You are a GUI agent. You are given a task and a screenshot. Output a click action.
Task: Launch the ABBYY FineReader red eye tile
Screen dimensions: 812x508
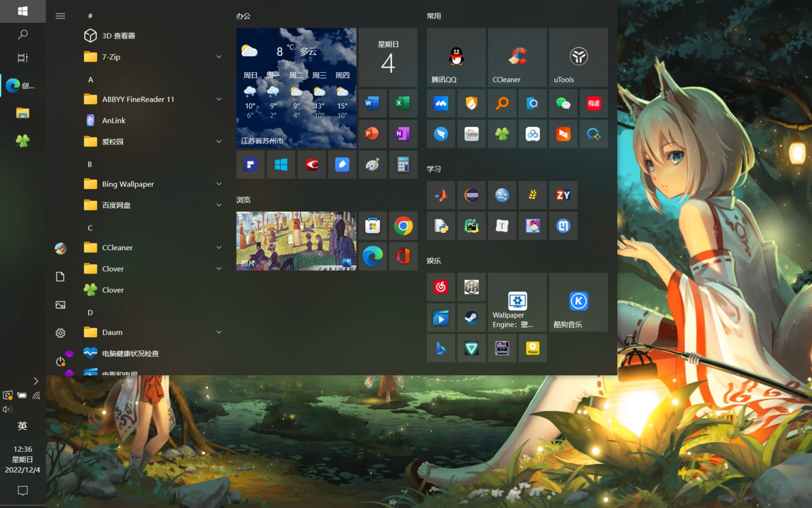tap(311, 164)
